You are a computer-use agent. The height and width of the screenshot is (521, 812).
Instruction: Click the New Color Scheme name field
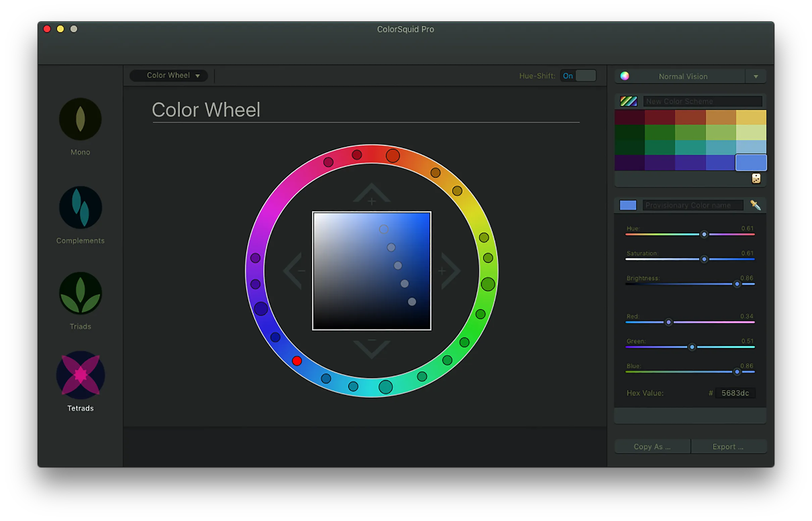tap(702, 101)
